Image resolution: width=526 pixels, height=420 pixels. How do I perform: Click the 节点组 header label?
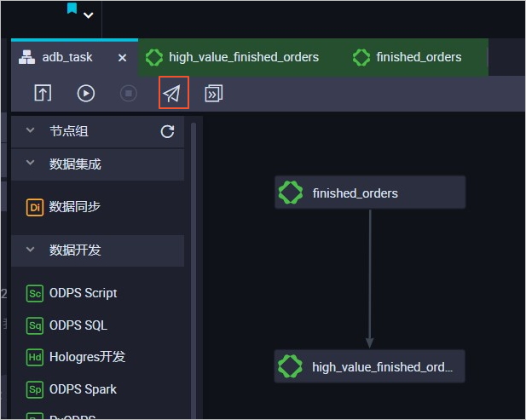click(x=69, y=131)
